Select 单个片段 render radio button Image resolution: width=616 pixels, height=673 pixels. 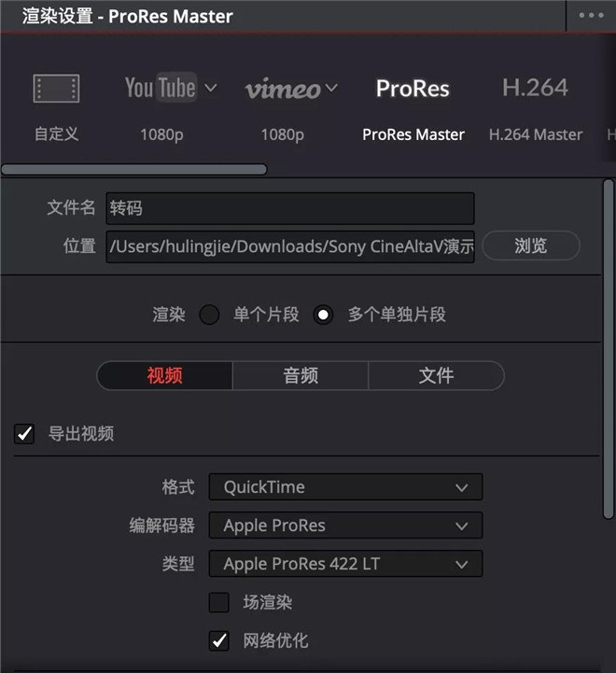[x=209, y=315]
